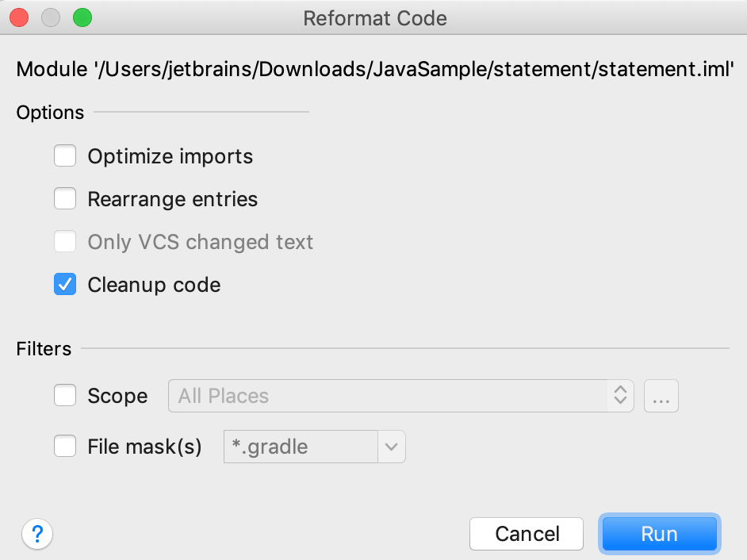Tick the Rearrange entries checkbox

[65, 199]
